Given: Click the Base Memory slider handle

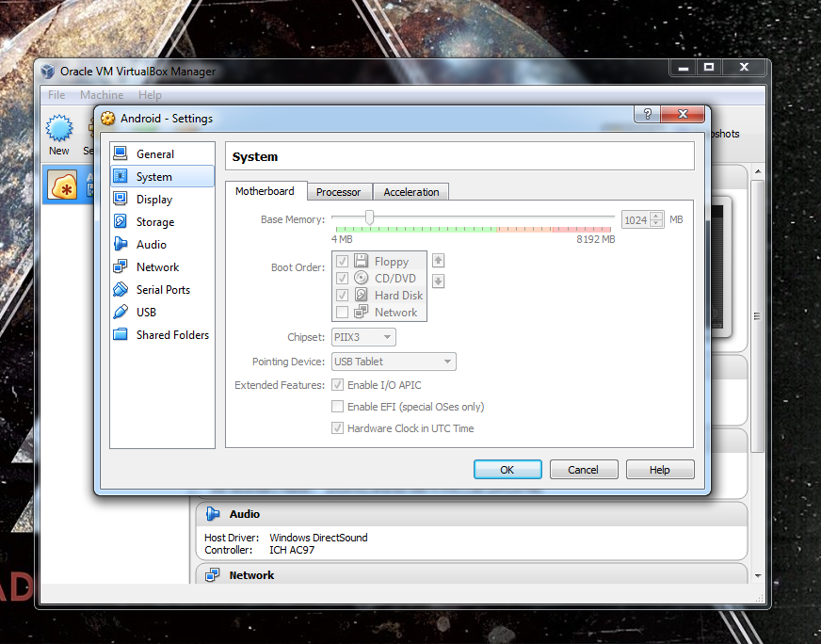Looking at the screenshot, I should point(370,217).
